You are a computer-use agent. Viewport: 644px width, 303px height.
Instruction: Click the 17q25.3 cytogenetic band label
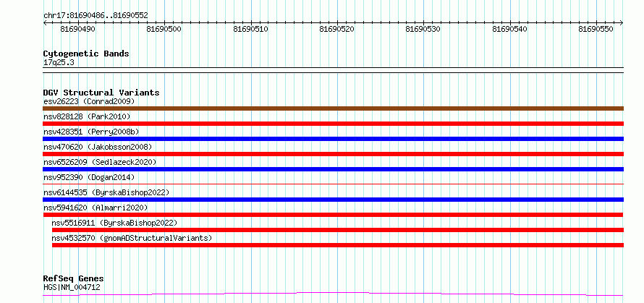[x=59, y=63]
